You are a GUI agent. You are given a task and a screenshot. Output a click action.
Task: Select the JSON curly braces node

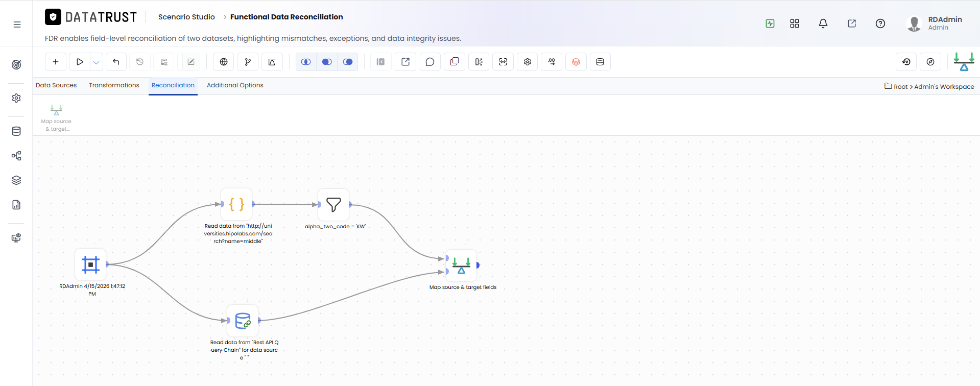coord(236,204)
